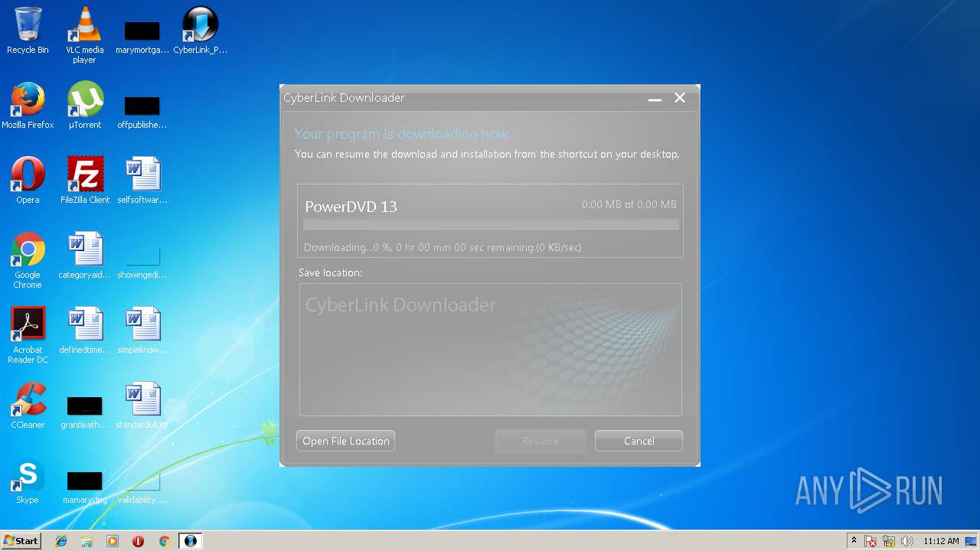Open Opera from the taskbar
Screen dimensions: 980x551
pyautogui.click(x=139, y=541)
